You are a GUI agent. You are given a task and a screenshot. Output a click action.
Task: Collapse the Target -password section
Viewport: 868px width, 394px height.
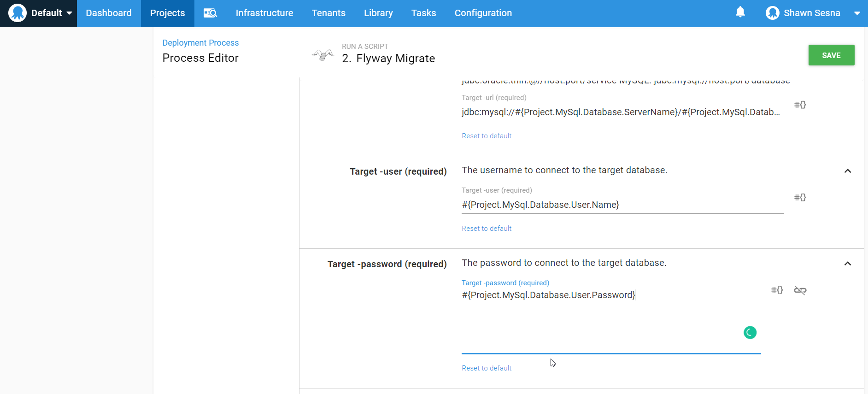[847, 264]
